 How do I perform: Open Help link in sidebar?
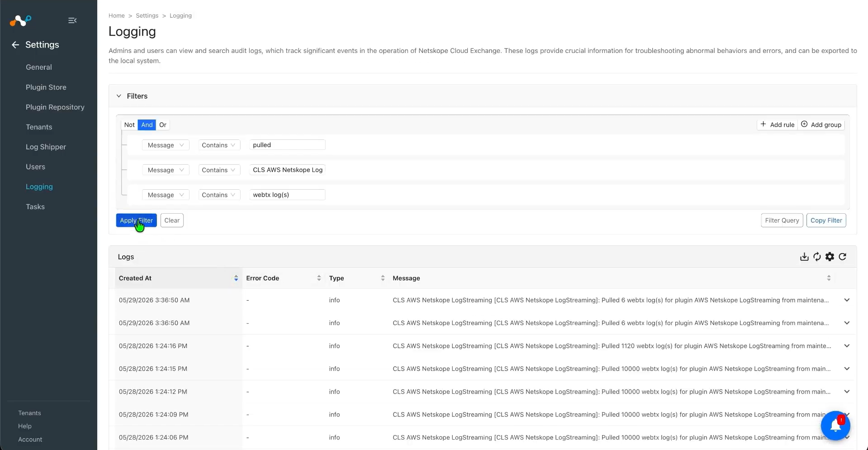point(25,426)
